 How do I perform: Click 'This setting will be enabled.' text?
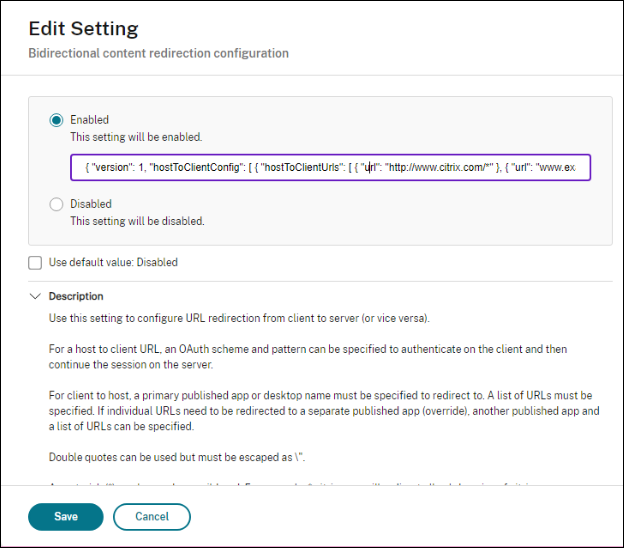136,136
